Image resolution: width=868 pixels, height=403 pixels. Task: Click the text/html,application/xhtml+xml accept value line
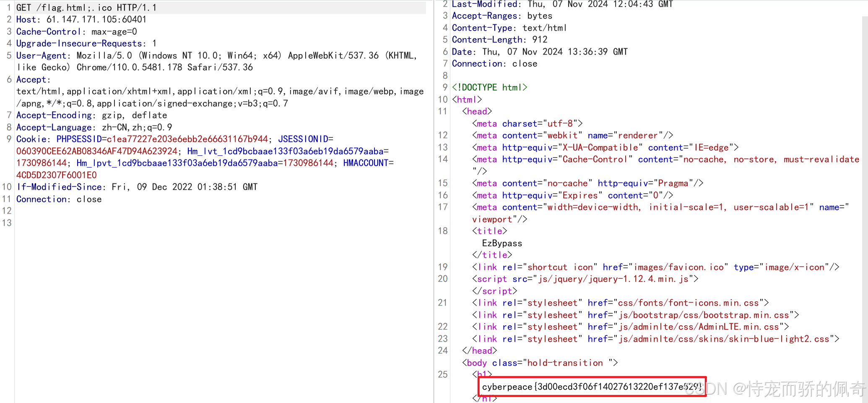220,91
